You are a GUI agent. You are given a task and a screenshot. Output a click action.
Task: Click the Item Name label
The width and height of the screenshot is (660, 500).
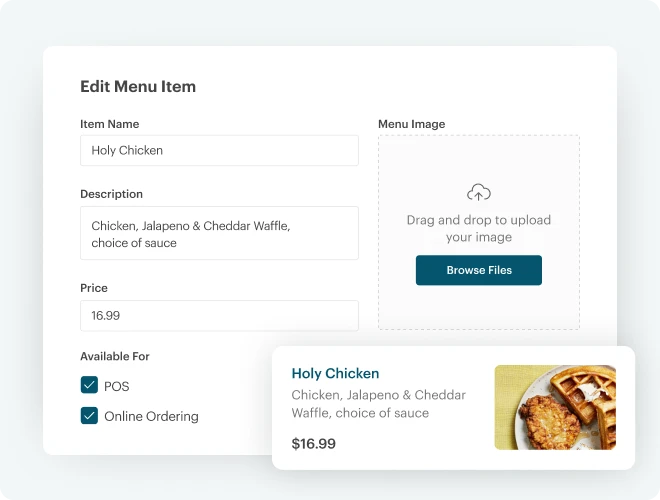[109, 124]
